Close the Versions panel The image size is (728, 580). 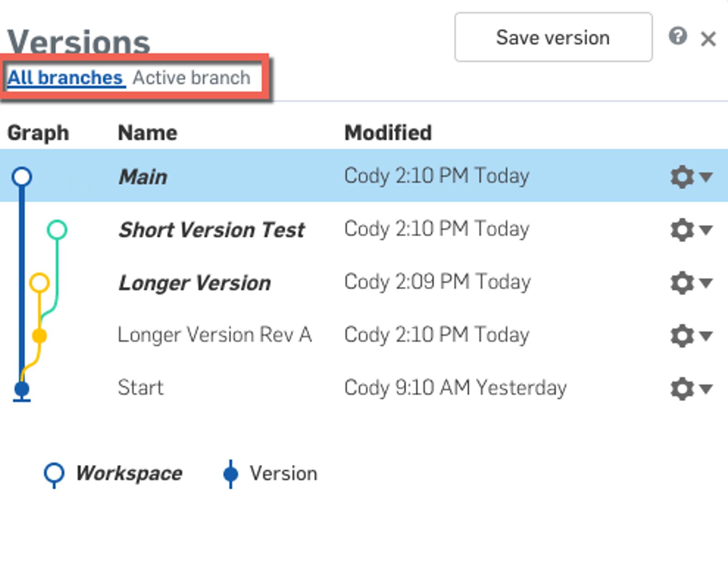tap(708, 39)
